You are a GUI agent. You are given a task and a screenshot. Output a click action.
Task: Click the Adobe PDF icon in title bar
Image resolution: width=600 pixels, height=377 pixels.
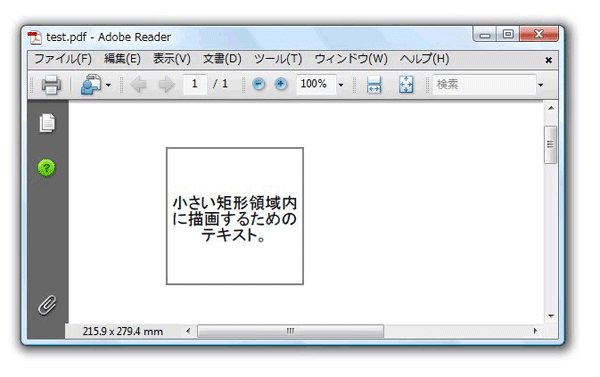[34, 38]
